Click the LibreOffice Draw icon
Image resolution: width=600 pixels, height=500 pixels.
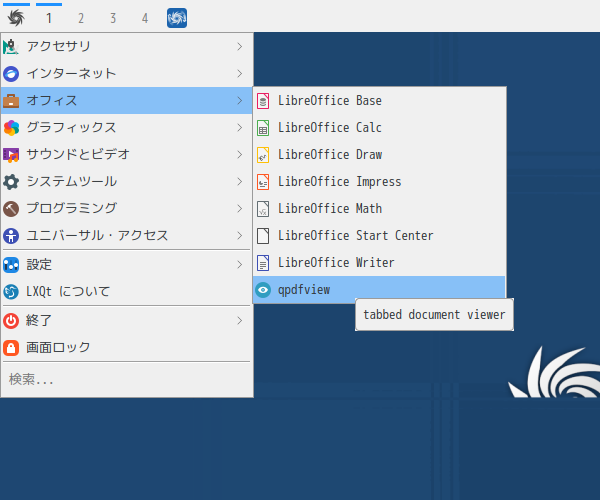[x=263, y=155]
